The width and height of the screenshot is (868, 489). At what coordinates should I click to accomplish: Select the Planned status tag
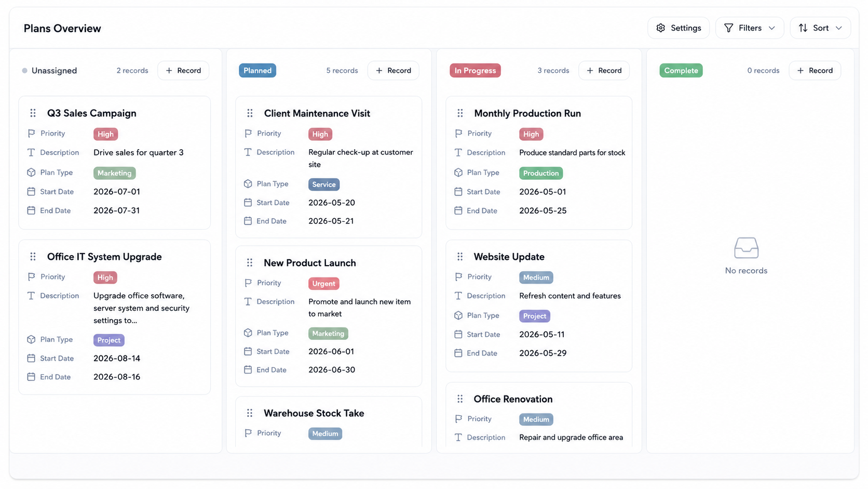(257, 71)
